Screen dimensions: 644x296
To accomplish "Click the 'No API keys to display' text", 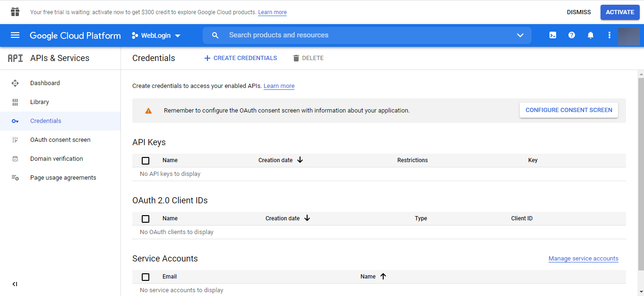I will 170,174.
